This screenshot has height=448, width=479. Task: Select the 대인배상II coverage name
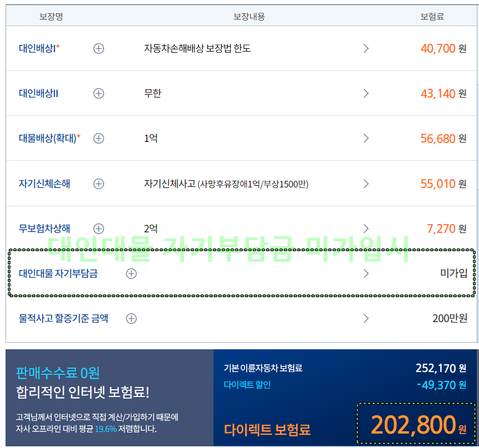[x=38, y=93]
